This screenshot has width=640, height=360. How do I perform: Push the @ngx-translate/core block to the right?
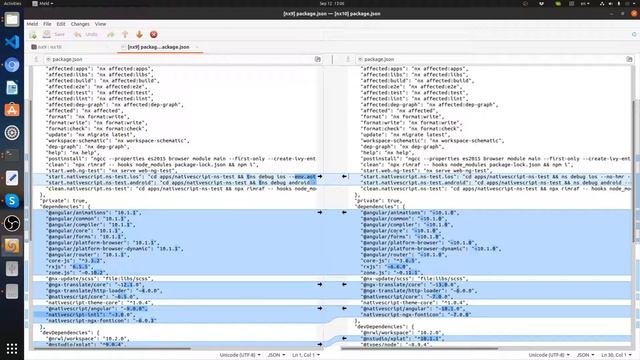tap(320, 284)
